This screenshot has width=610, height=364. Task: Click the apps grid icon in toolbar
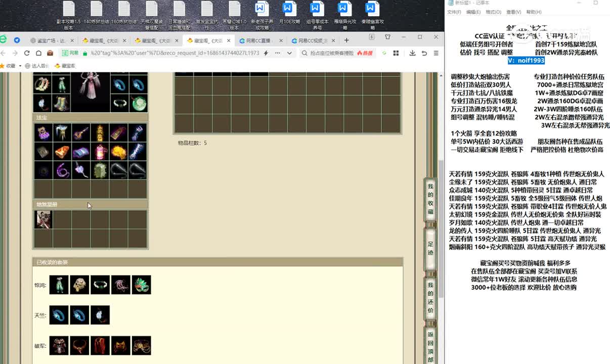[x=396, y=53]
